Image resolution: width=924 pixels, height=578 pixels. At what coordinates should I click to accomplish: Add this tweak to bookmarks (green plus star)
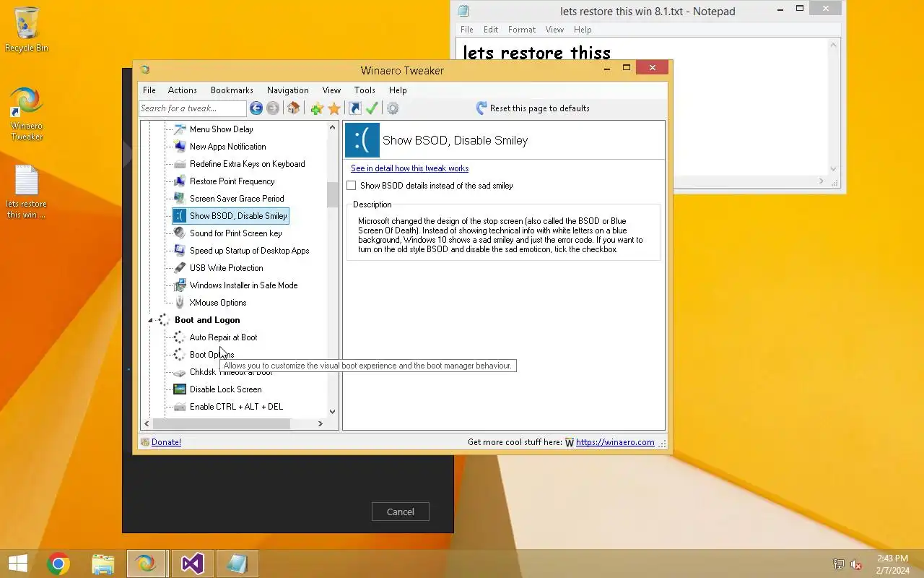tap(317, 108)
